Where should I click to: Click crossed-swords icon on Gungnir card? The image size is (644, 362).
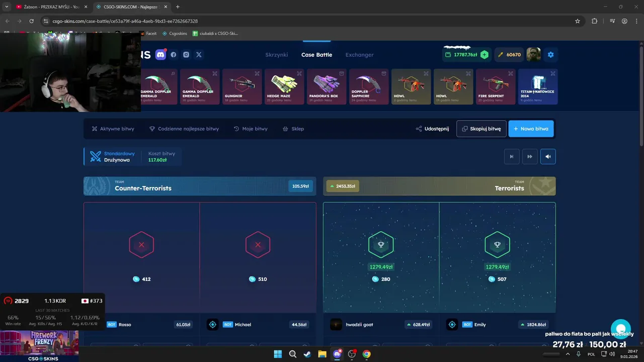257,73
